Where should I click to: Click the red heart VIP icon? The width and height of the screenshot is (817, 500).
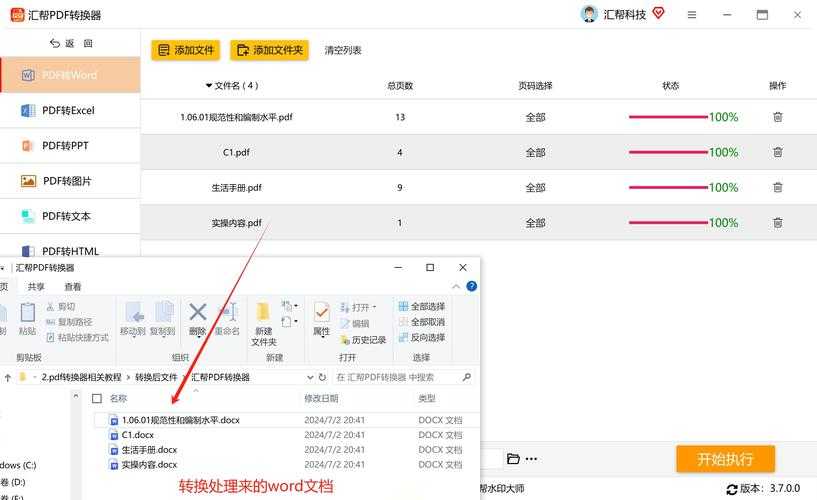pyautogui.click(x=658, y=13)
